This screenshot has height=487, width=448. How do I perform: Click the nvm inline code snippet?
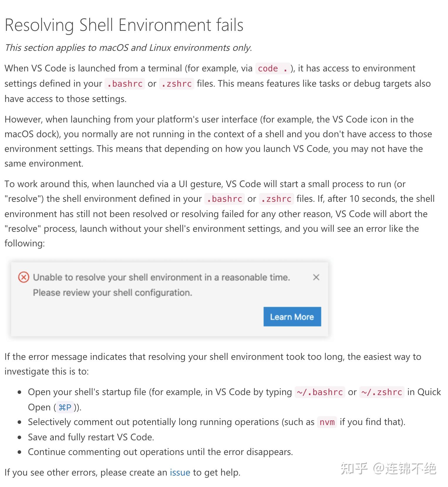327,422
